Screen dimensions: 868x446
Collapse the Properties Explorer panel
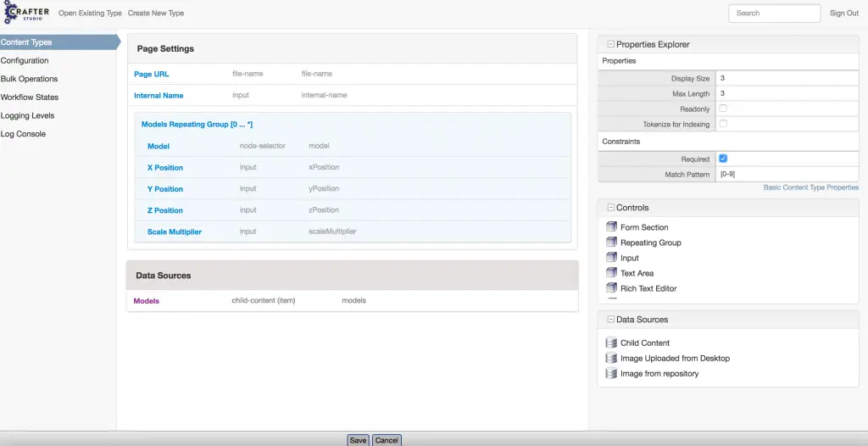(x=610, y=44)
